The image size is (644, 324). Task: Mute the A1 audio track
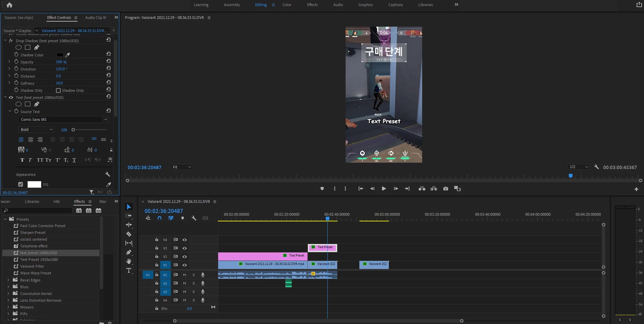pyautogui.click(x=184, y=275)
